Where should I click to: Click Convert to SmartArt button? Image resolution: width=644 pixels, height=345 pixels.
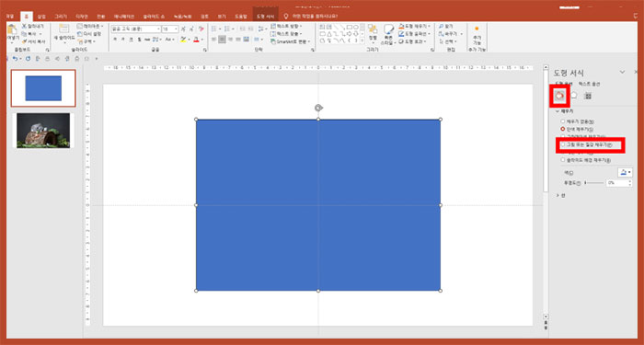[290, 41]
